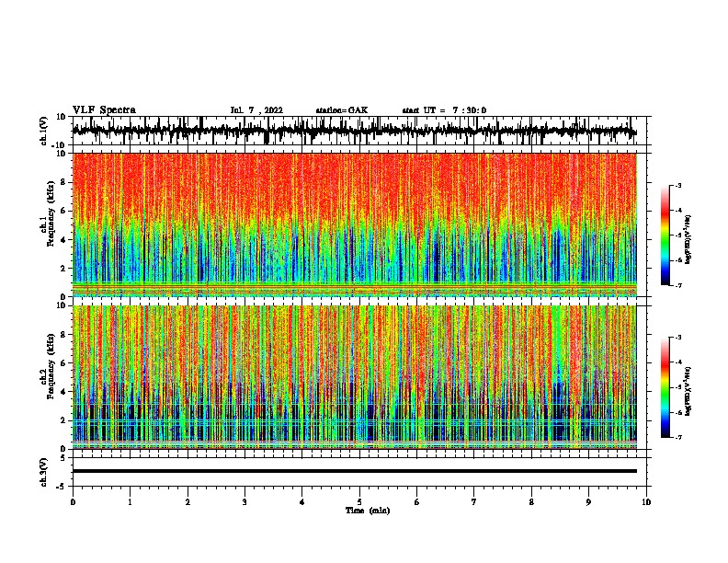Click time axis tick label "3"

point(245,502)
